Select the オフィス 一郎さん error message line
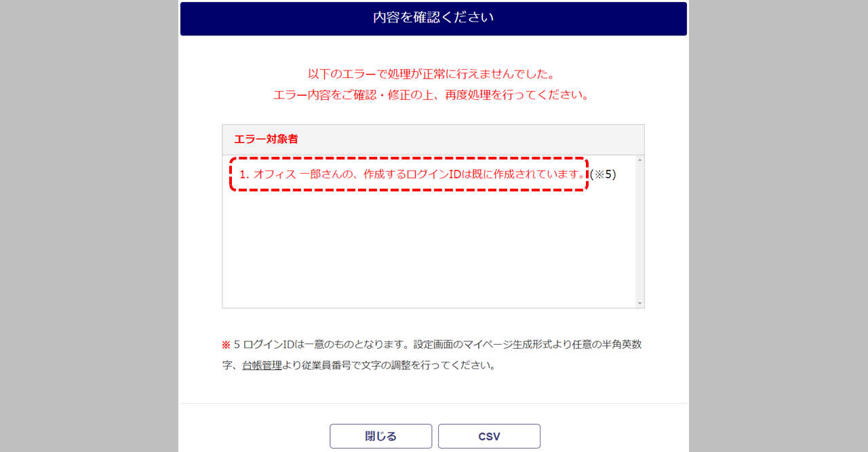This screenshot has height=452, width=868. 413,174
